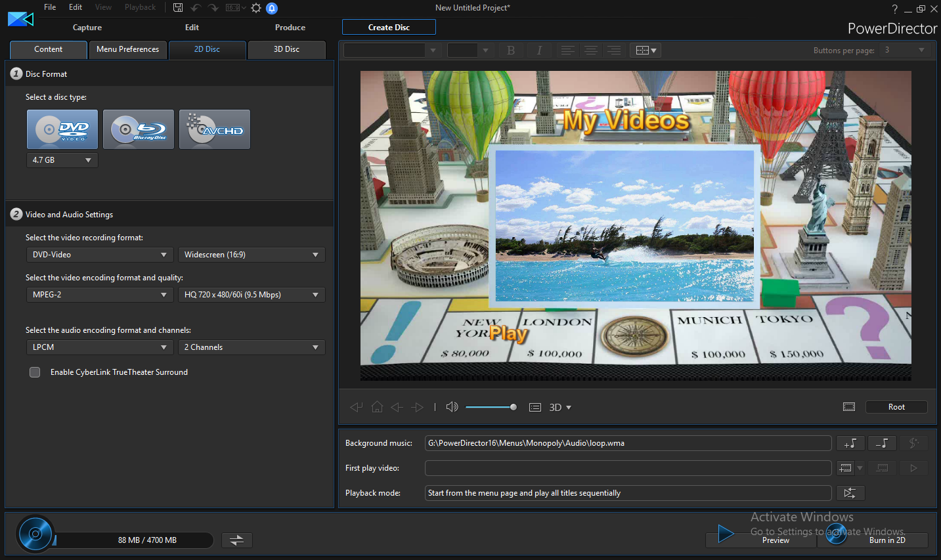Open LPCM audio encoding dropdown

[x=100, y=347]
